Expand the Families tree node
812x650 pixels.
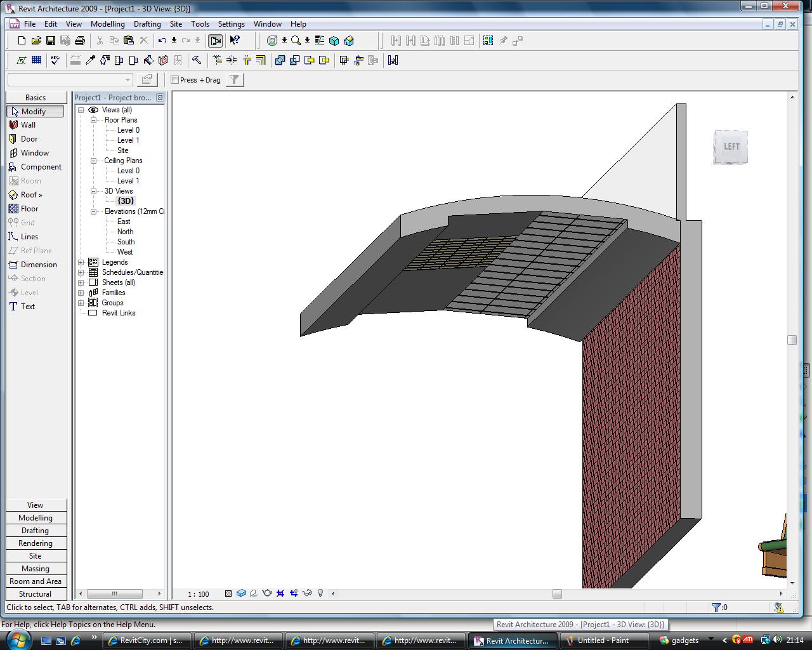coord(81,293)
